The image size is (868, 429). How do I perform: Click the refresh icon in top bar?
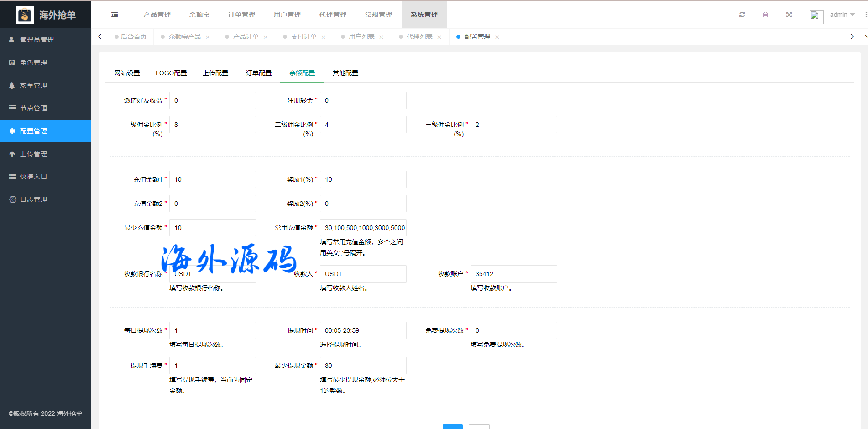point(742,15)
